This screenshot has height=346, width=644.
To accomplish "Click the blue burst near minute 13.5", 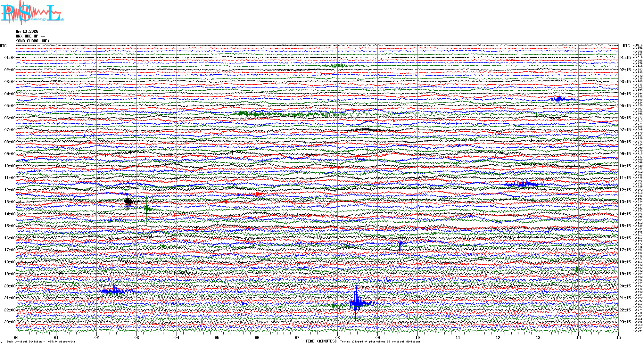I will (x=559, y=99).
